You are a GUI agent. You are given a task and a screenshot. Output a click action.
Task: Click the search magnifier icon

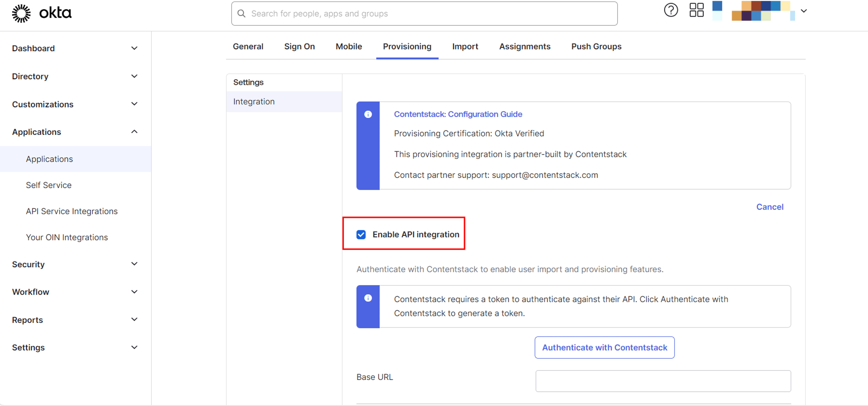click(241, 14)
